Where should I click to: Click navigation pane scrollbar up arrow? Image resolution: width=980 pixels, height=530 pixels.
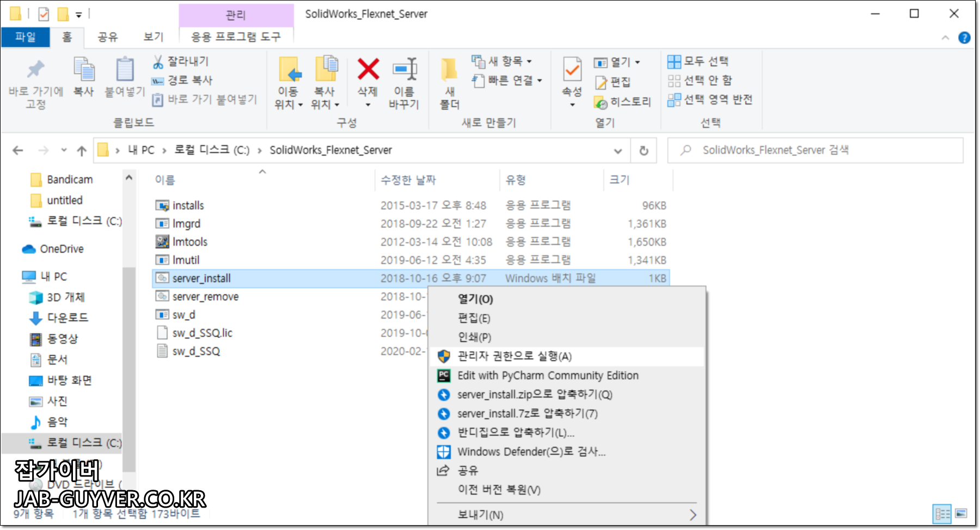pyautogui.click(x=129, y=178)
